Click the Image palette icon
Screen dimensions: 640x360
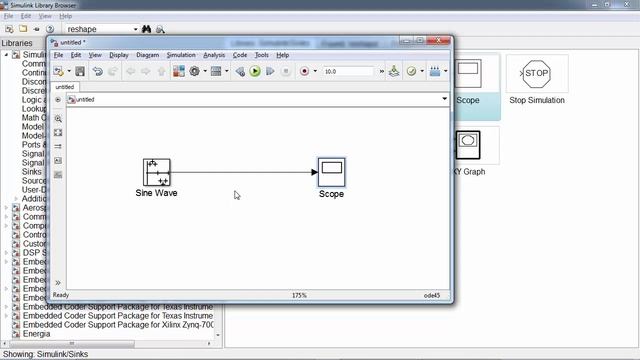click(x=58, y=175)
